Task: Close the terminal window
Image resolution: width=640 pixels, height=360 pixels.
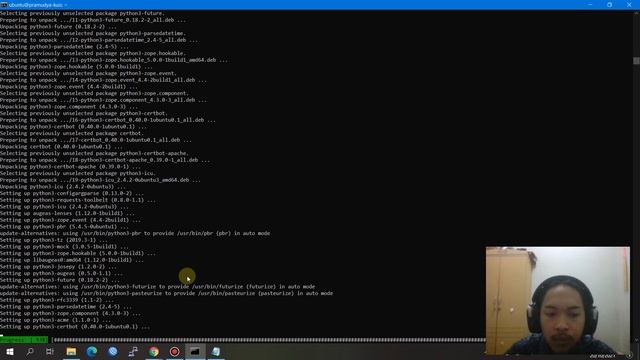Action: (x=629, y=4)
